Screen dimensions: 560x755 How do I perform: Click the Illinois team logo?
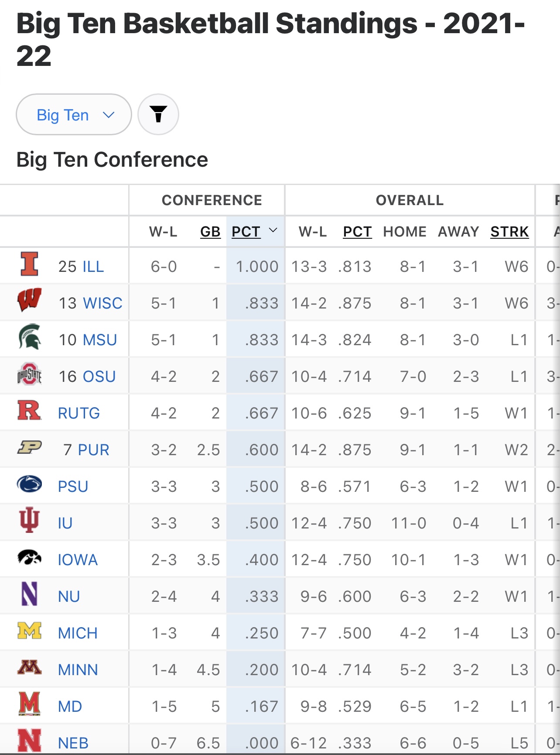(x=29, y=264)
